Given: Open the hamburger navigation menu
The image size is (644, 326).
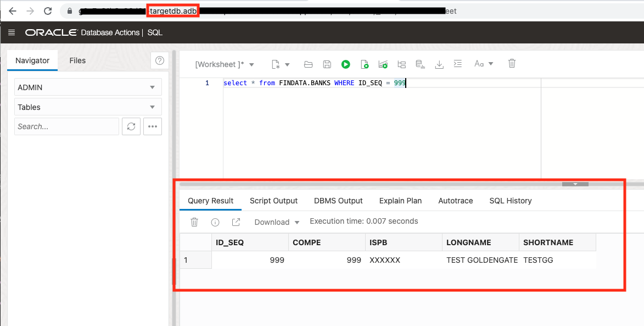Looking at the screenshot, I should pos(12,32).
